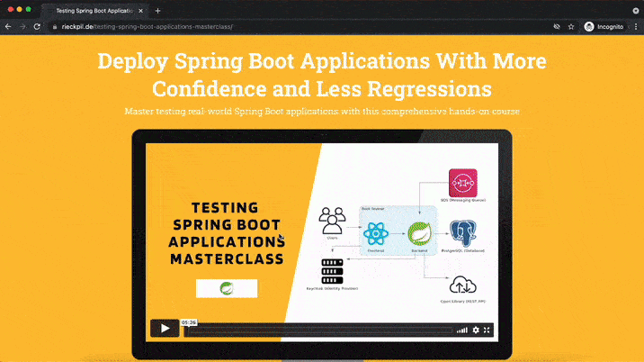644x362 pixels.
Task: Click the PostgreSQL elephant icon
Action: point(463,233)
